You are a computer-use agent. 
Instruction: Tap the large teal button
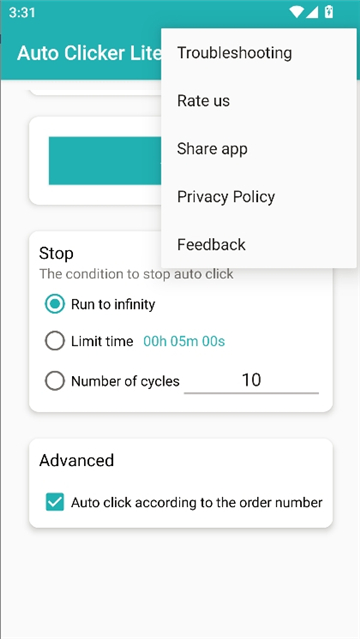pos(105,161)
